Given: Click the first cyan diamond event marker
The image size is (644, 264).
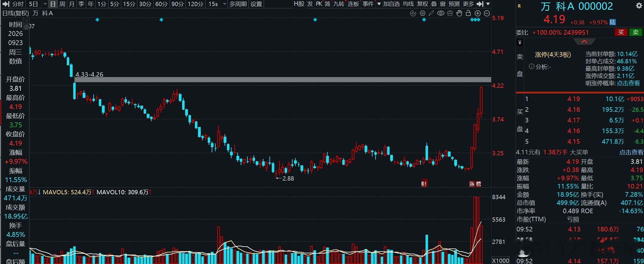Looking at the screenshot, I should tap(97, 20).
